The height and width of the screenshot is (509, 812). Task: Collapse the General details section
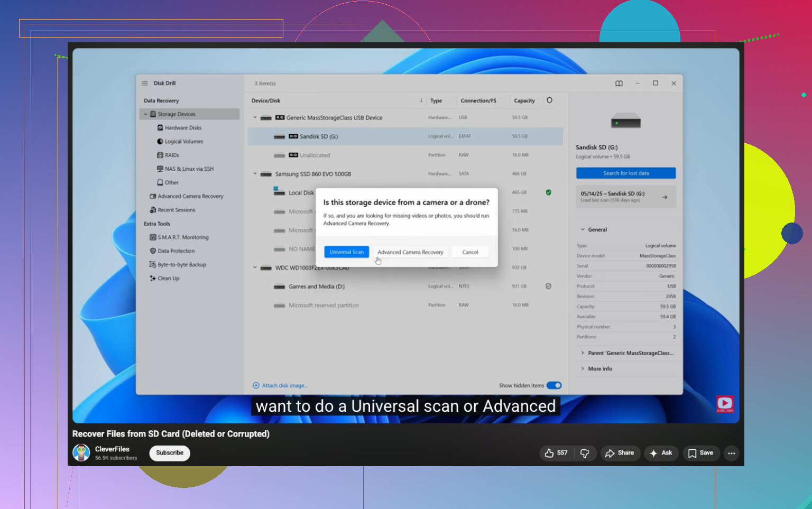pos(583,230)
